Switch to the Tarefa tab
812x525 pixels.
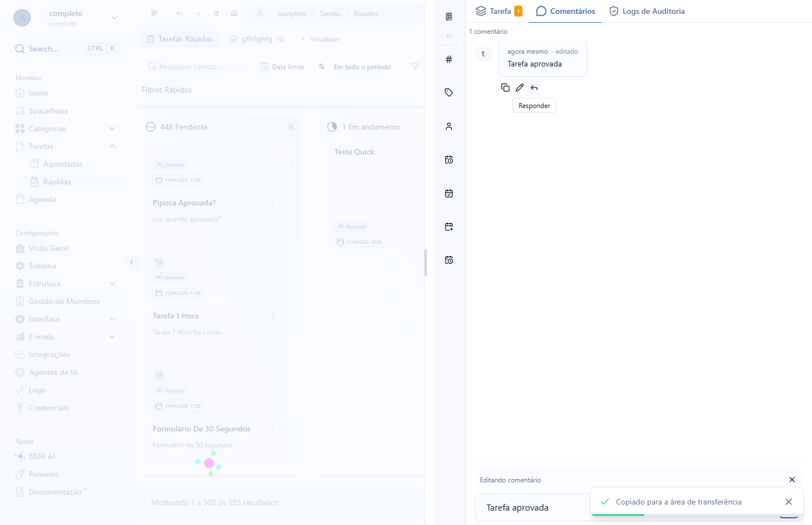[x=499, y=11]
